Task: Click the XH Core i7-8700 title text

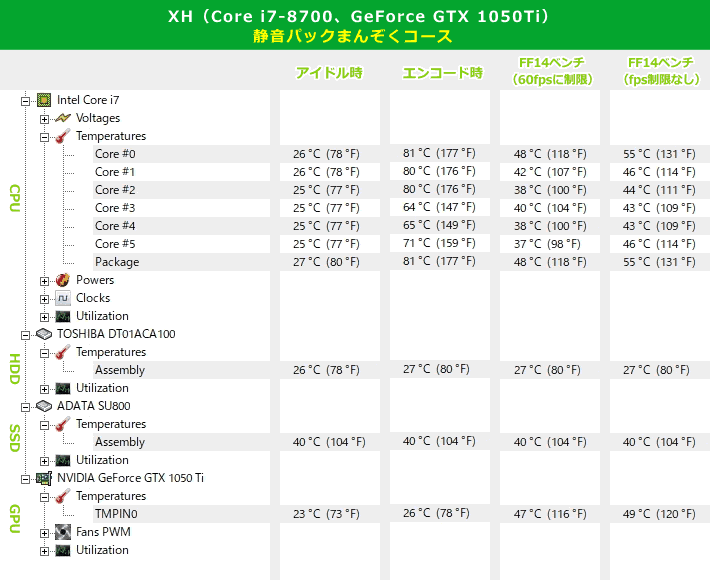Action: (359, 16)
